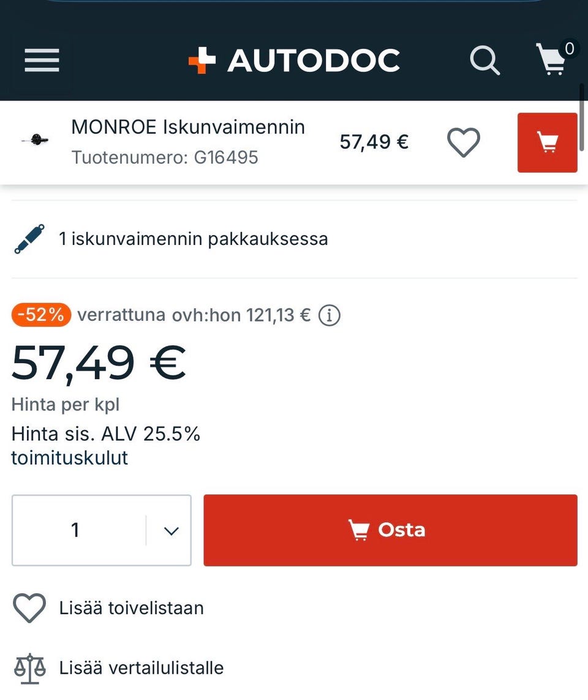Click the toimituskulut link

(x=70, y=458)
